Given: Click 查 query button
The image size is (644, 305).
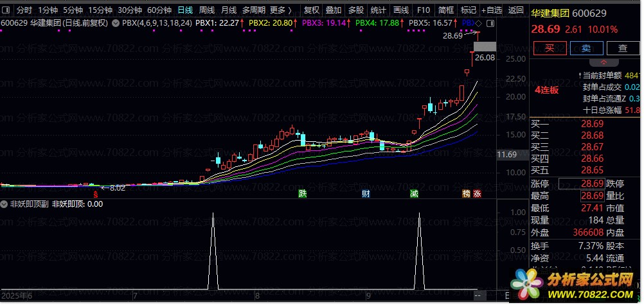Looking at the screenshot, I should click(623, 48).
